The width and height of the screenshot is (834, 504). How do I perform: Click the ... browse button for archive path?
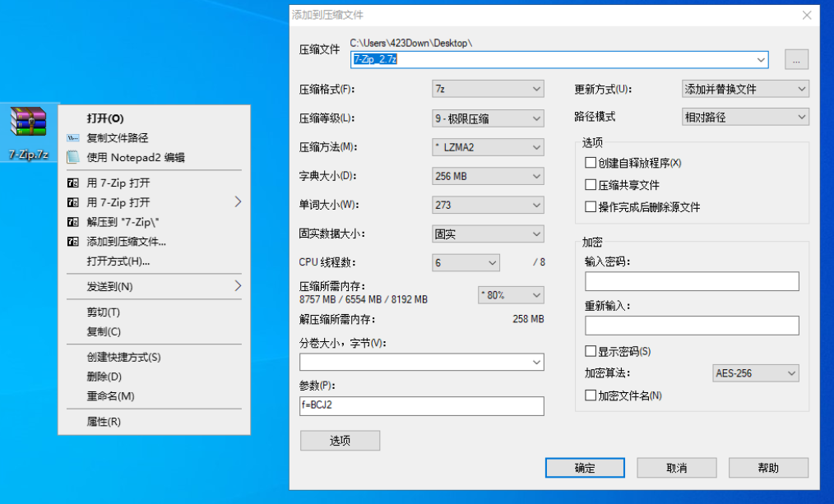796,59
